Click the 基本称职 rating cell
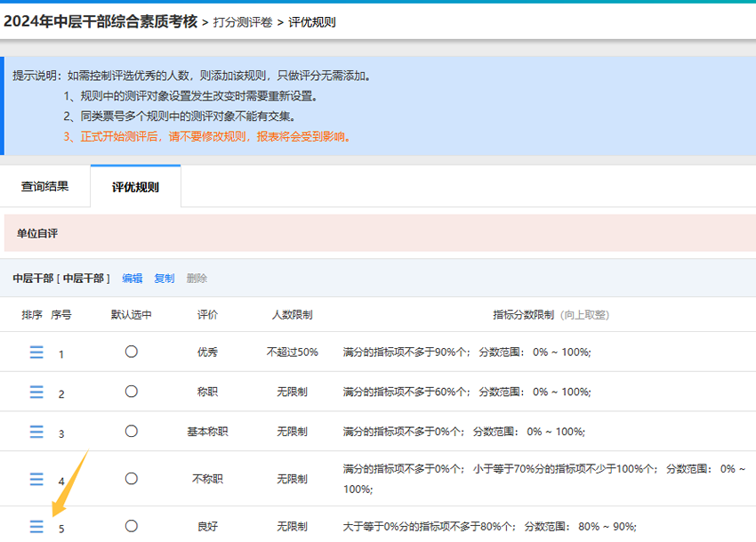Image resolution: width=756 pixels, height=542 pixels. click(208, 432)
